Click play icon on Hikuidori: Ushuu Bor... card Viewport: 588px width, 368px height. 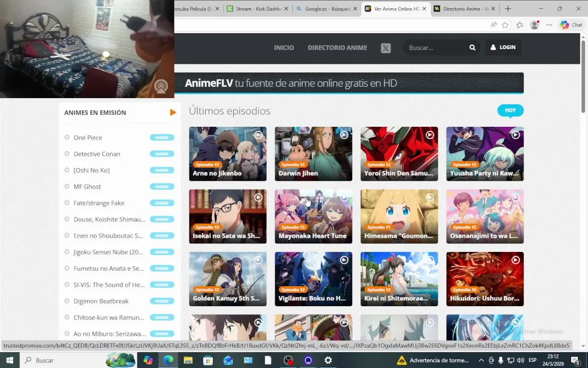516,260
